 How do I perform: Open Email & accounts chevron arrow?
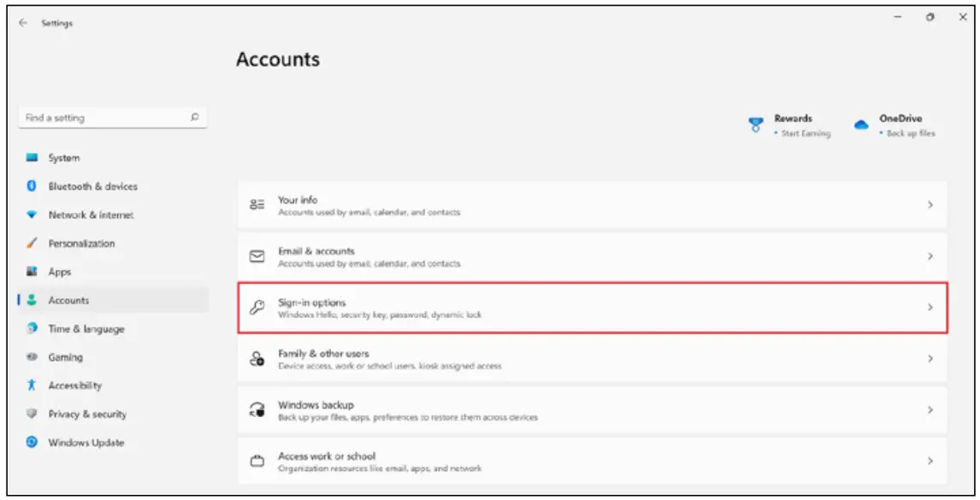click(x=930, y=256)
